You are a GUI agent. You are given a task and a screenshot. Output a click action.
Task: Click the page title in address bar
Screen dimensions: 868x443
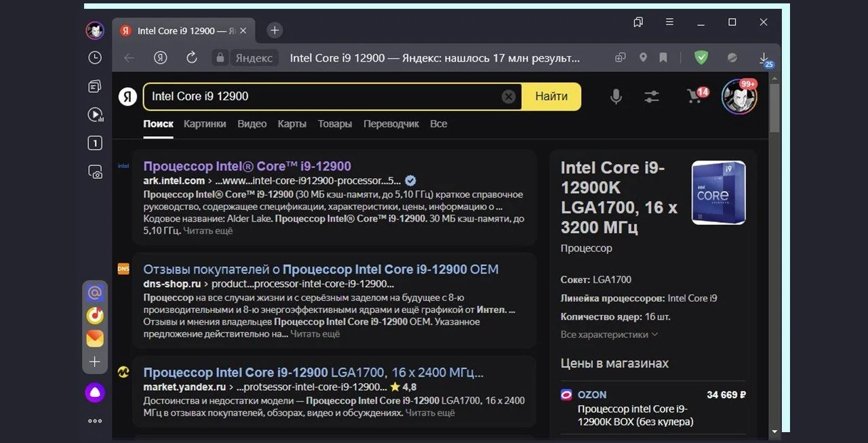click(435, 58)
